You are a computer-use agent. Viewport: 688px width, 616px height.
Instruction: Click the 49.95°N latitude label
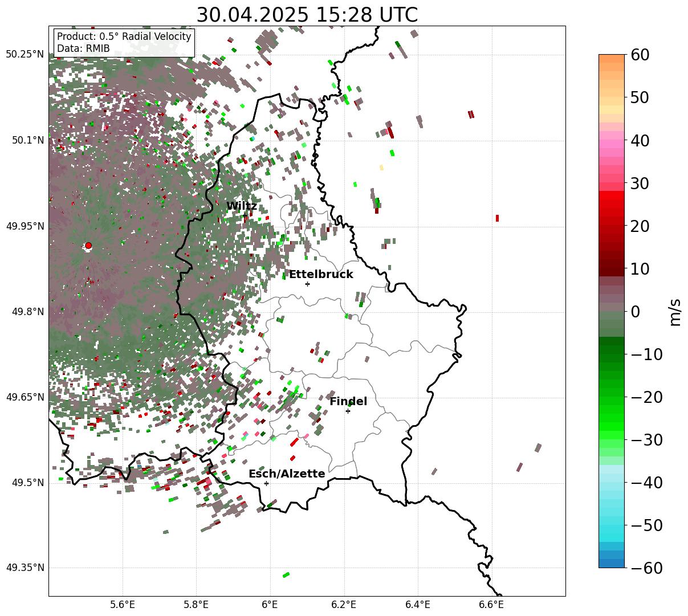coord(25,226)
